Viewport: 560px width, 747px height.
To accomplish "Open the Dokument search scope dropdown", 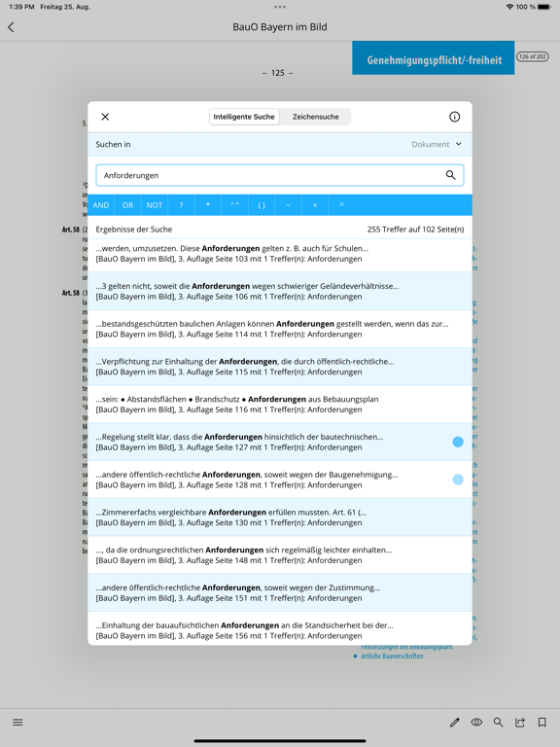I will [x=437, y=144].
